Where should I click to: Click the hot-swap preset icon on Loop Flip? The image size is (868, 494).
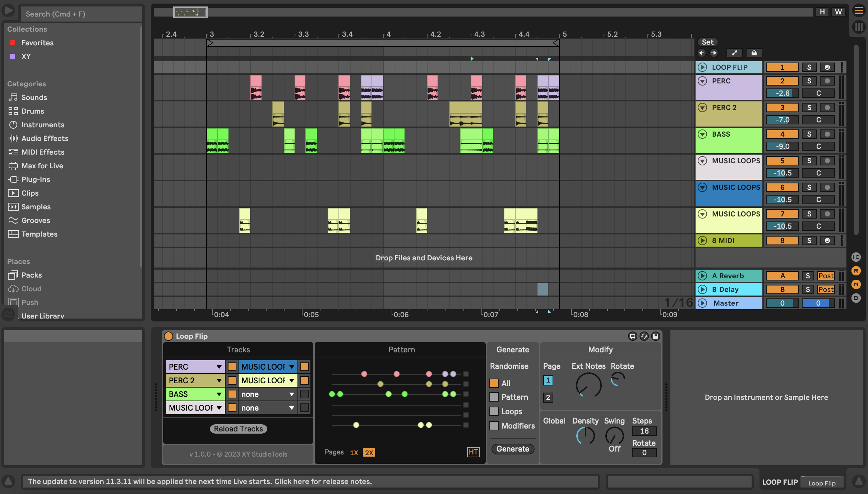pos(644,336)
